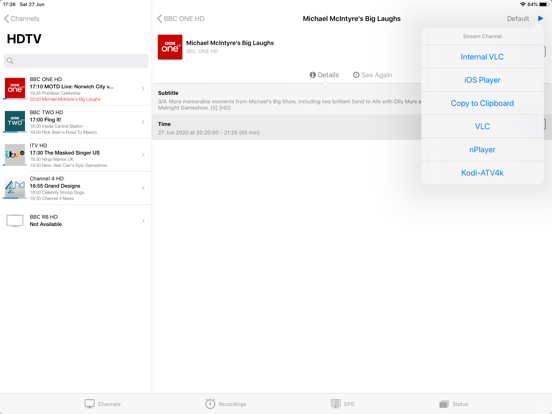This screenshot has height=414, width=552.
Task: Select 17:30 The Masked Singer US
Action: click(65, 153)
